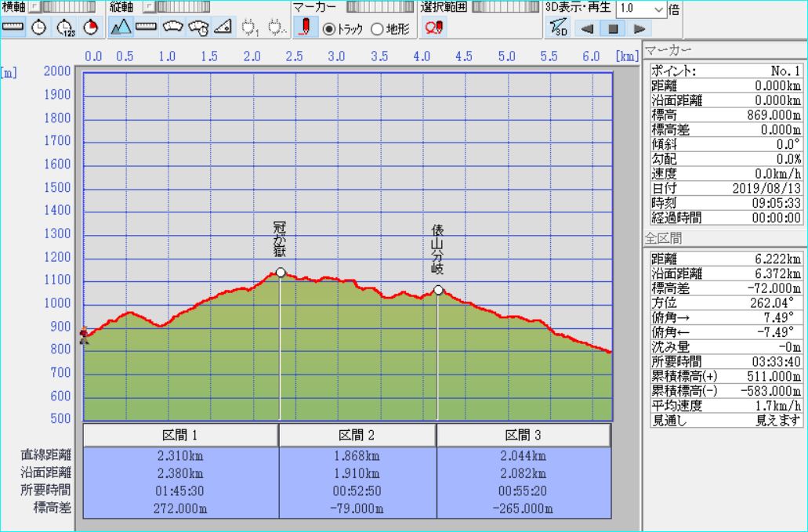
Task: Play the track forward
Action: pos(640,29)
